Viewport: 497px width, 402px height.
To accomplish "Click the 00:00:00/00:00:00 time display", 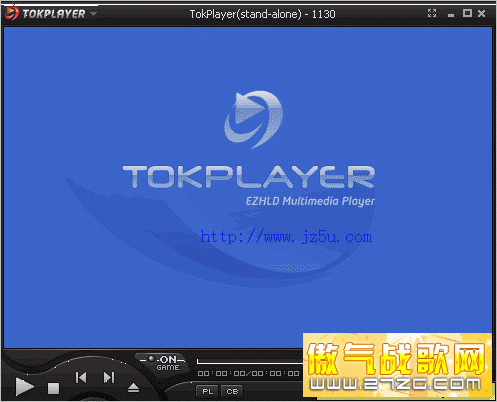I will 249,373.
